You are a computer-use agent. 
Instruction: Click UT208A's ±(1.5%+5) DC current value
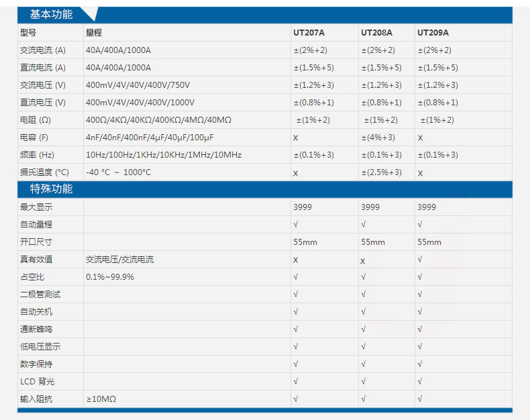click(x=382, y=68)
